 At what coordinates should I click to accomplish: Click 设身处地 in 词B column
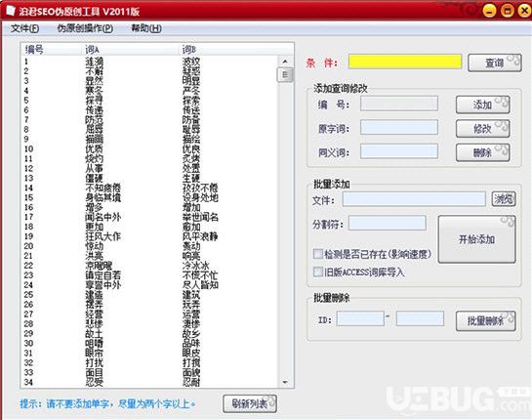(200, 197)
